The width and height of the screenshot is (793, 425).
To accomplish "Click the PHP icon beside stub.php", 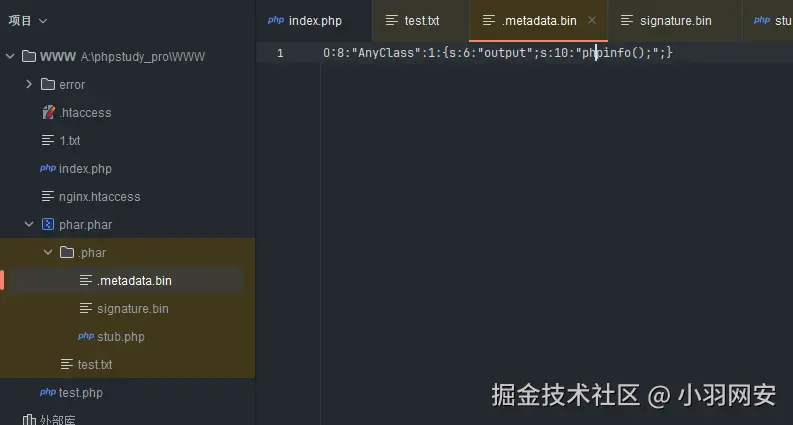I will 86,336.
